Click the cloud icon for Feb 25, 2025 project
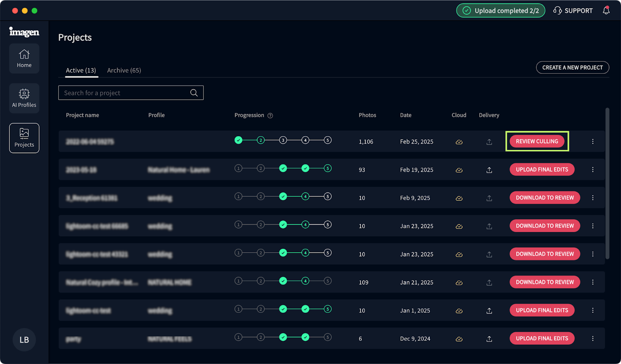 459,142
